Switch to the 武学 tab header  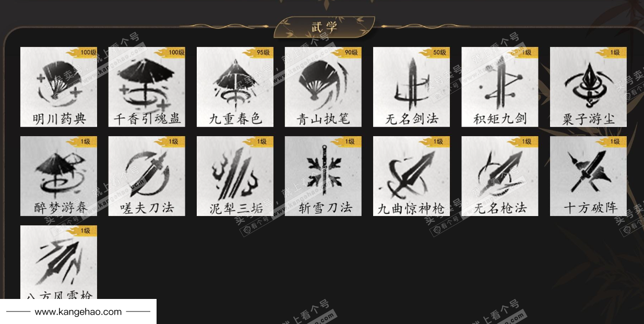tap(324, 27)
